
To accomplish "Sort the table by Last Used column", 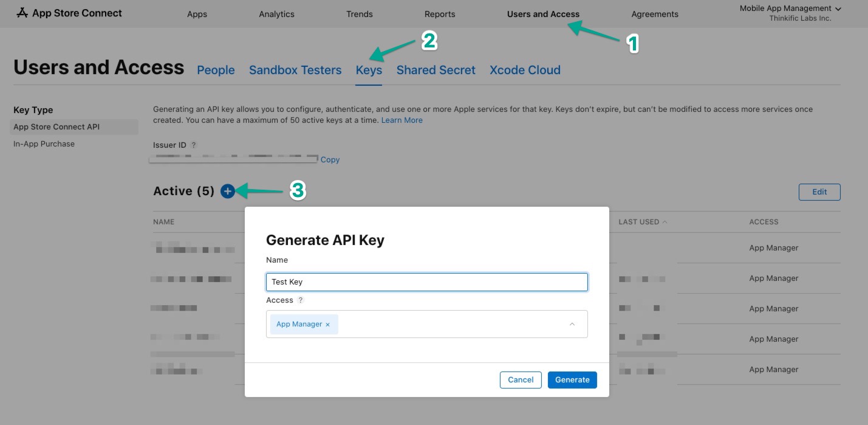I will 643,222.
